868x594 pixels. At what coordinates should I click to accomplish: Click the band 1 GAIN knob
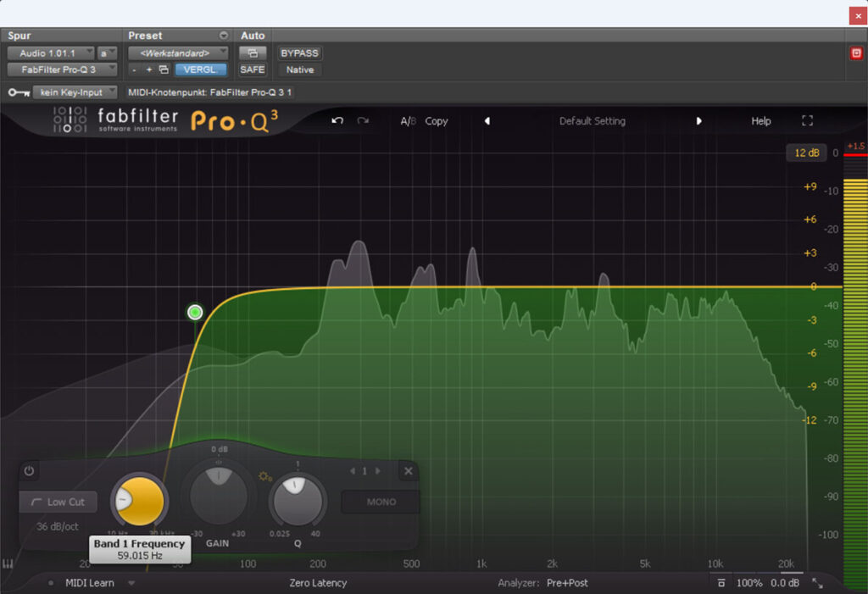coord(219,496)
